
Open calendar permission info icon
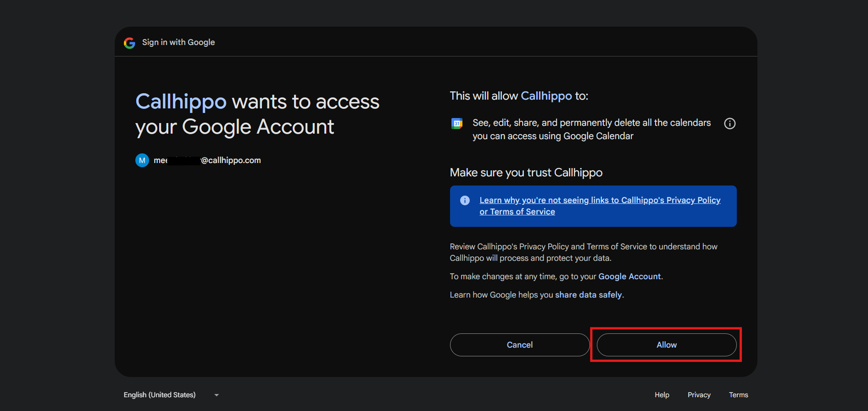[729, 124]
